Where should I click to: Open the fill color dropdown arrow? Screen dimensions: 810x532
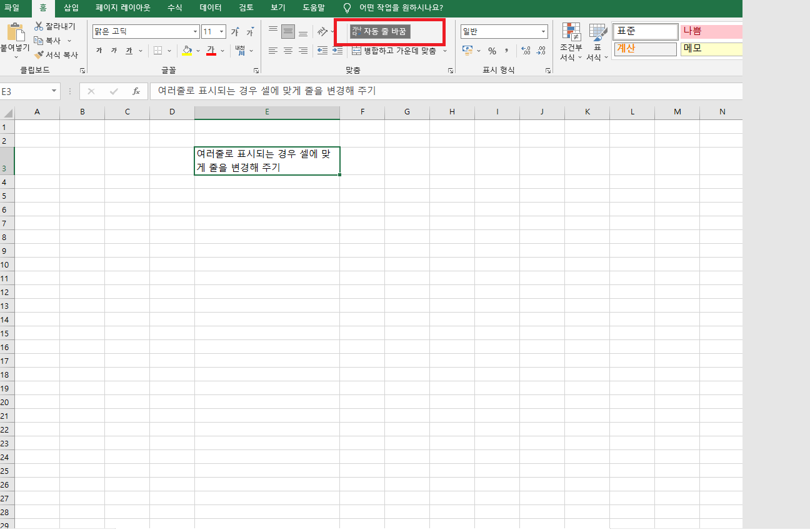[198, 51]
